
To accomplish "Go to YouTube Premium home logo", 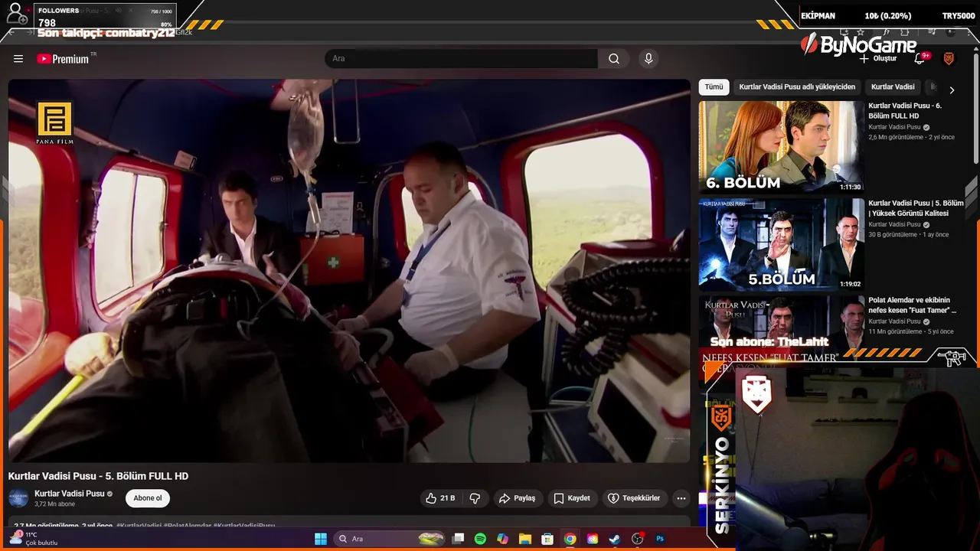I will click(63, 59).
